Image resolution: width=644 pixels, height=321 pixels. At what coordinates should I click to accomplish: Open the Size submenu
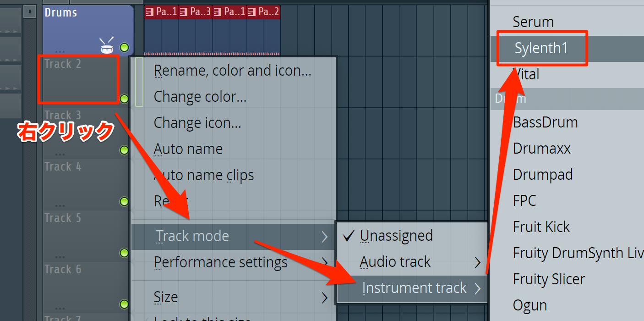coord(234,297)
